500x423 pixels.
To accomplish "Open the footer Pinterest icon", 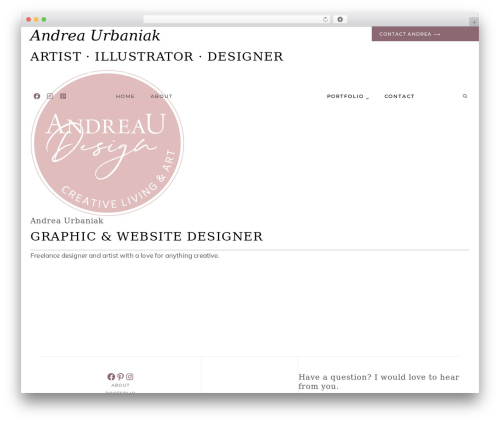I will click(120, 377).
